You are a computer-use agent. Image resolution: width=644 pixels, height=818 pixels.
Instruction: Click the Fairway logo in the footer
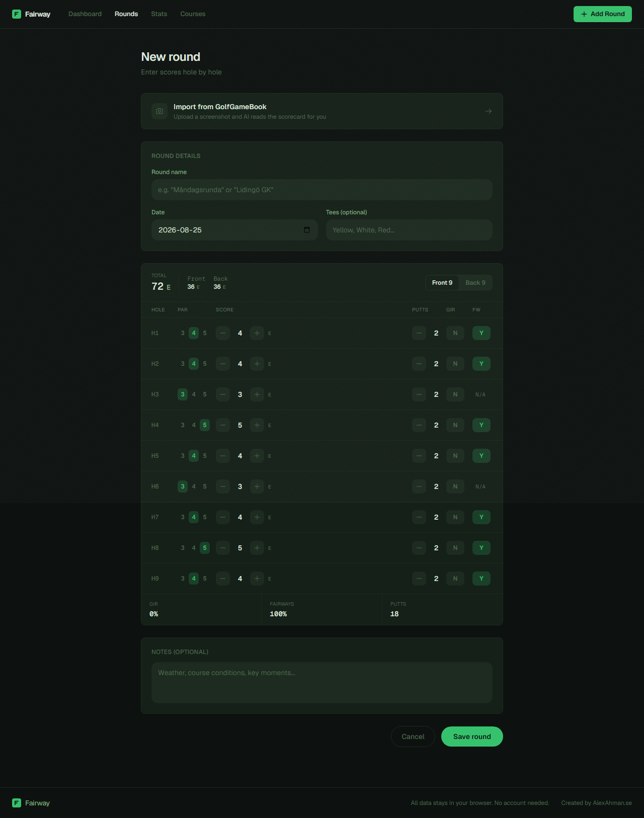coord(31,803)
